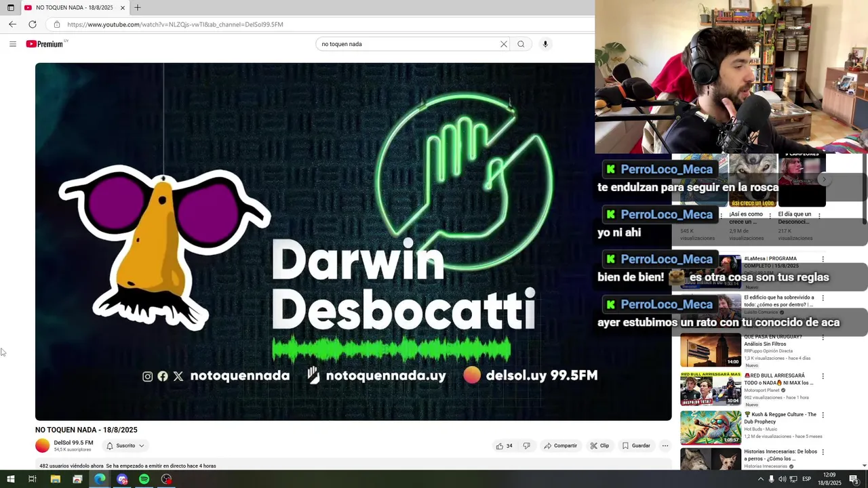Open options for RED BULL ARRIESGARÁ video

click(x=823, y=376)
